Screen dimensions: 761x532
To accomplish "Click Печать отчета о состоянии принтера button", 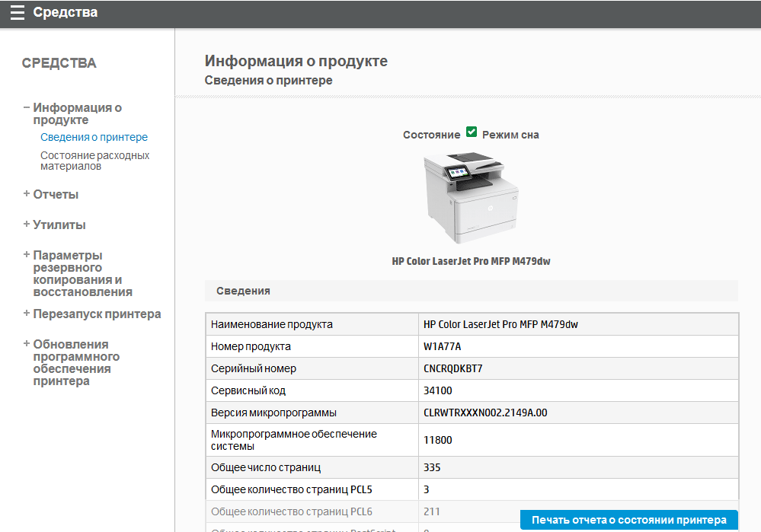I will click(x=629, y=520).
